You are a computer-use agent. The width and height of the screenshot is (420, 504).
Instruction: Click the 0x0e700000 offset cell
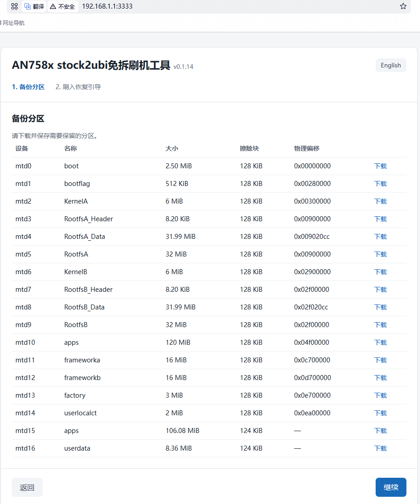312,396
